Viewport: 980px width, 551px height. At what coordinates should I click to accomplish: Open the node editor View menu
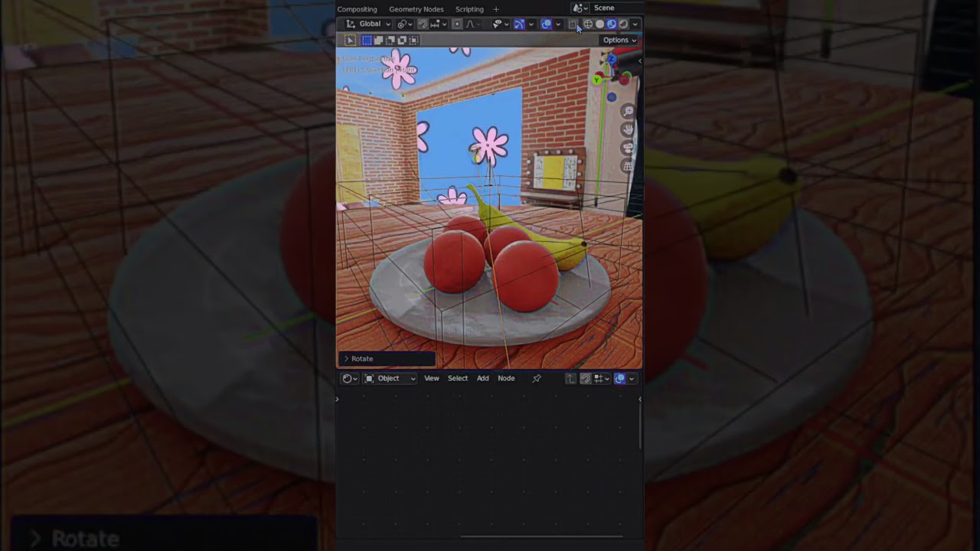click(x=432, y=378)
